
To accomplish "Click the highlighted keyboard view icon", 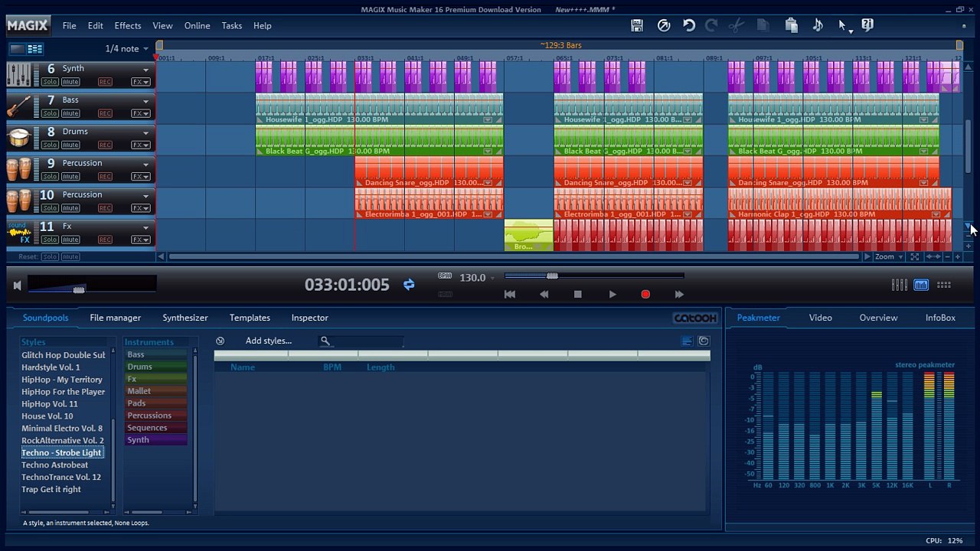I will tap(921, 285).
